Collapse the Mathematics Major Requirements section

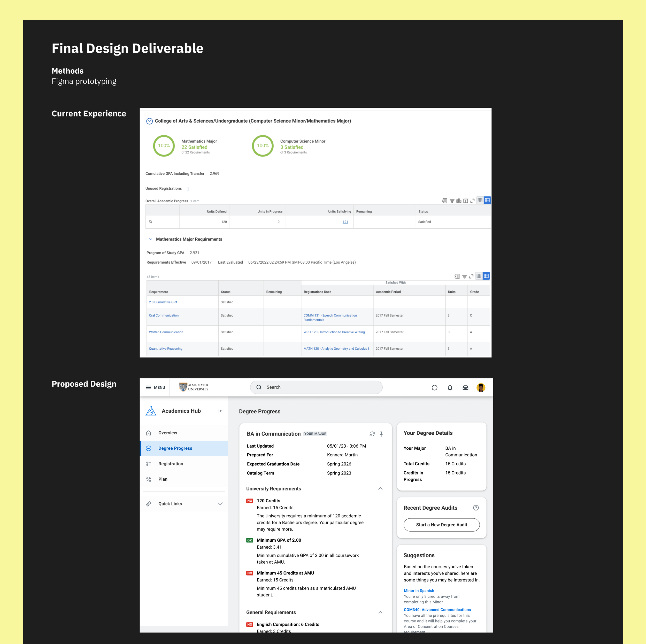pos(150,239)
